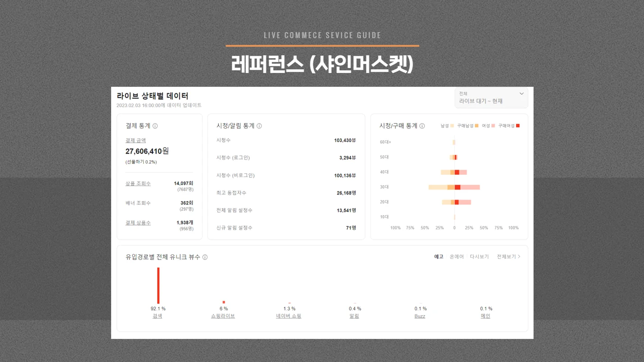Click the 2023.02.03 data update timestamp
644x362 pixels.
coord(159,105)
